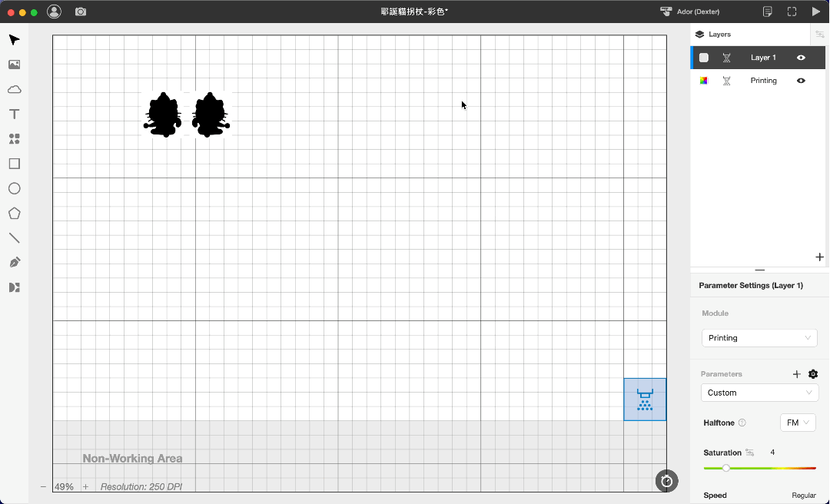830x504 pixels.
Task: Click Layer 1 white color swatch
Action: (x=703, y=58)
